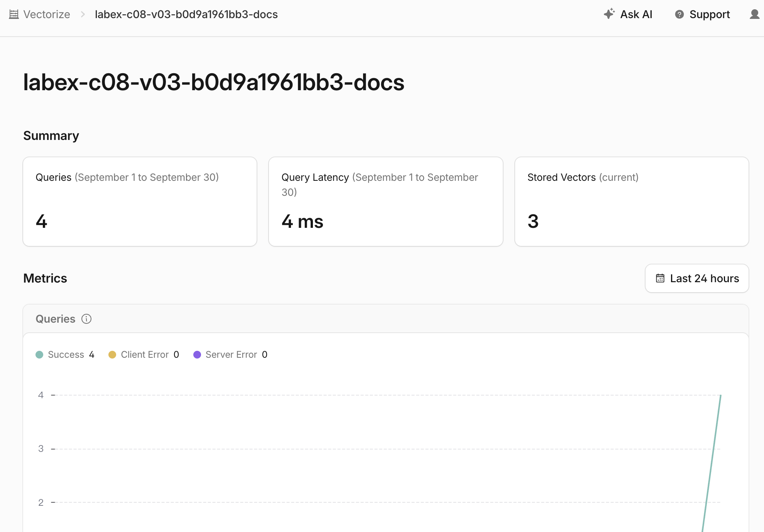Viewport: 764px width, 532px height.
Task: Click the large labex-c08-v03-b0d9a1961bb3-docs page heading
Action: click(x=214, y=82)
